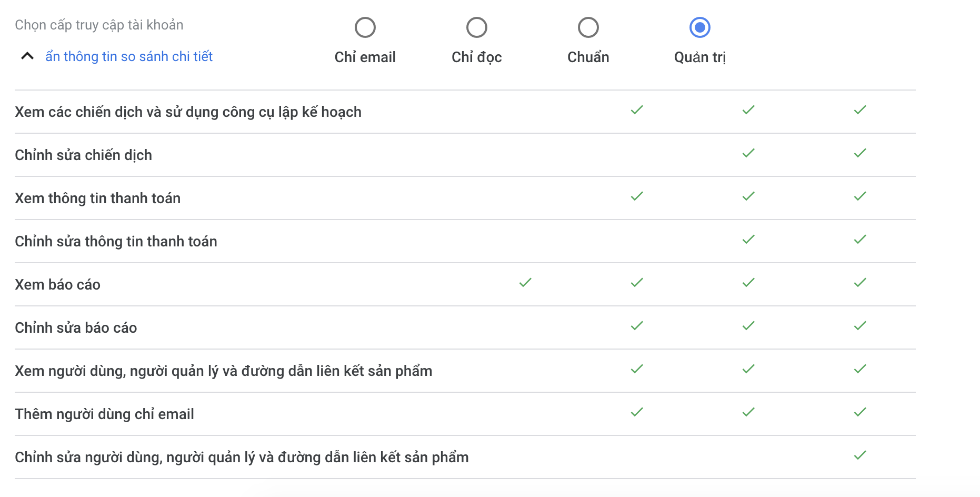This screenshot has height=497, width=980.
Task: Select the Quản trị radio button
Action: pyautogui.click(x=700, y=27)
